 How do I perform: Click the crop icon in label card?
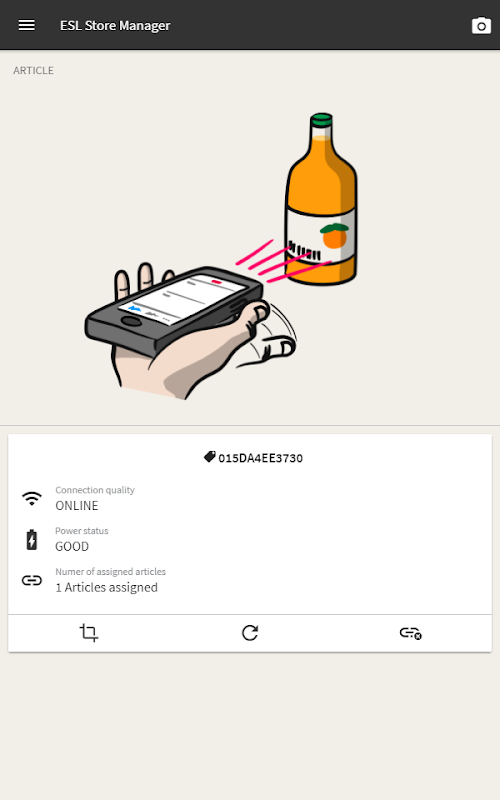coord(89,633)
